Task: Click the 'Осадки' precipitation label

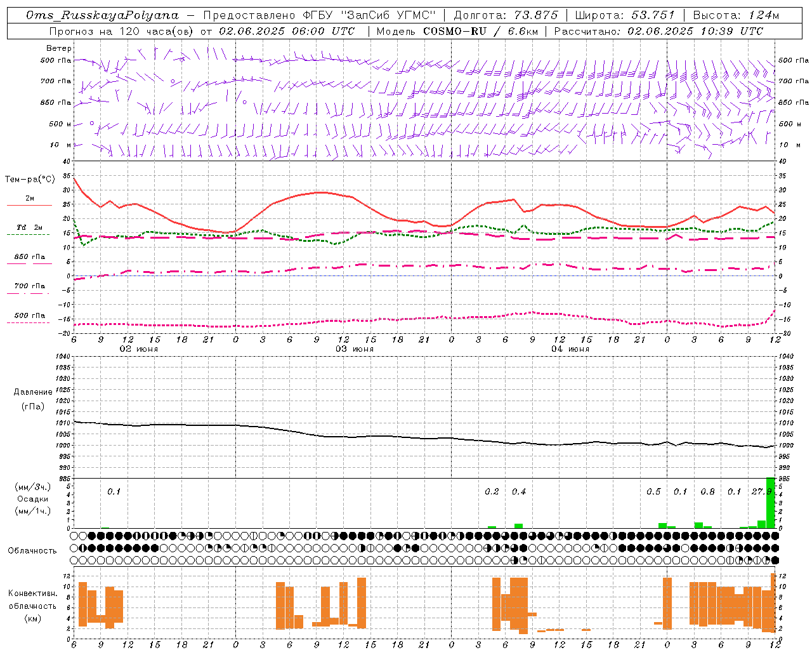Action: 32,499
